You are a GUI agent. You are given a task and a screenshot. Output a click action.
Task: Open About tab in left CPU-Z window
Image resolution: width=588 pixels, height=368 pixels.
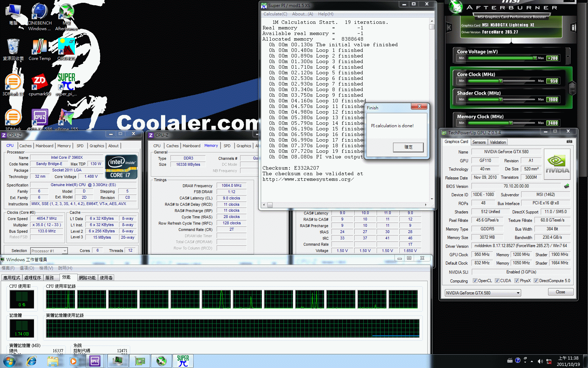113,146
